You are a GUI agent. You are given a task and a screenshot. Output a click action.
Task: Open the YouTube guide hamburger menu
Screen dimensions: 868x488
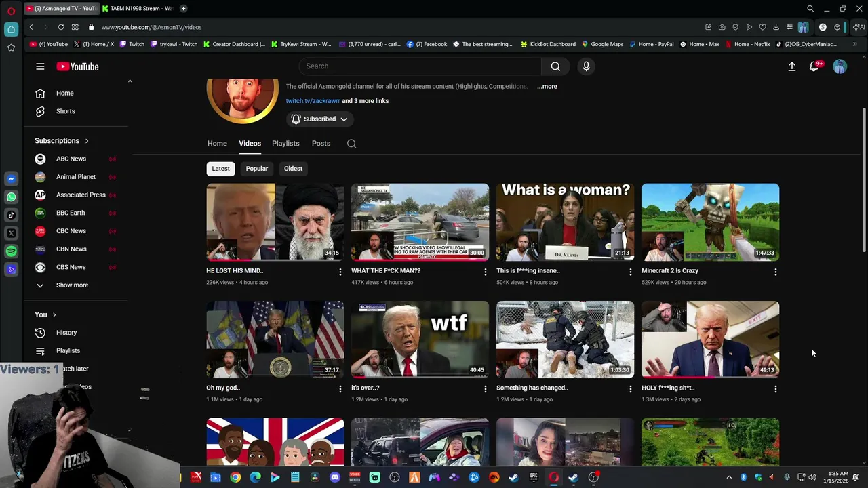click(x=40, y=66)
